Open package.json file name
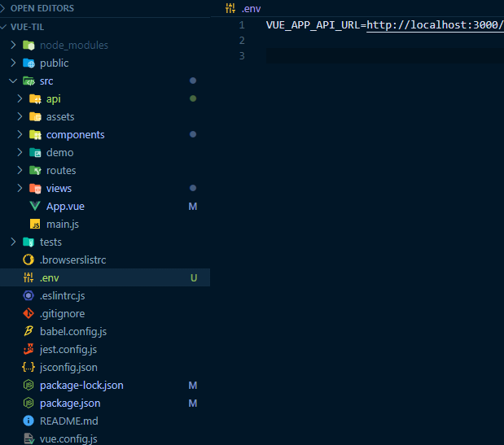This screenshot has width=504, height=445. tap(70, 404)
